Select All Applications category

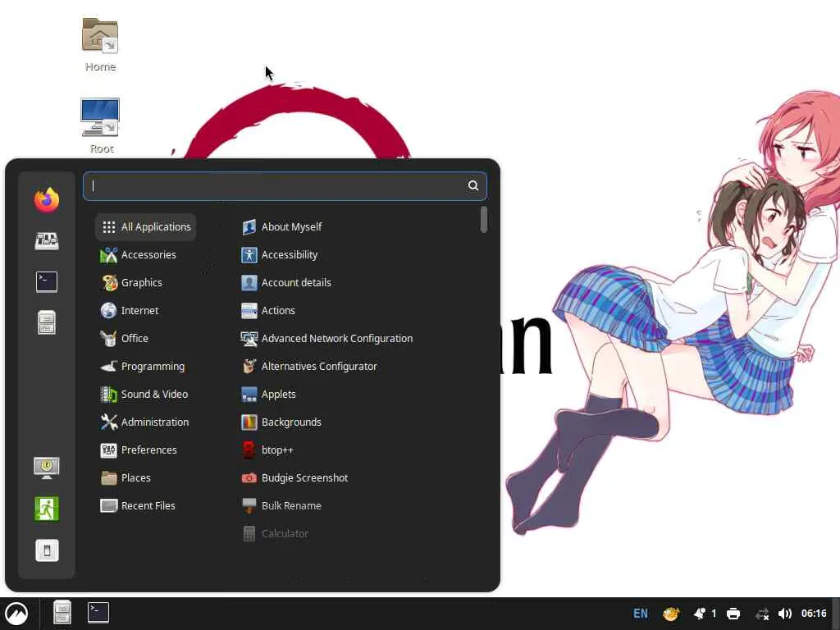pos(146,226)
